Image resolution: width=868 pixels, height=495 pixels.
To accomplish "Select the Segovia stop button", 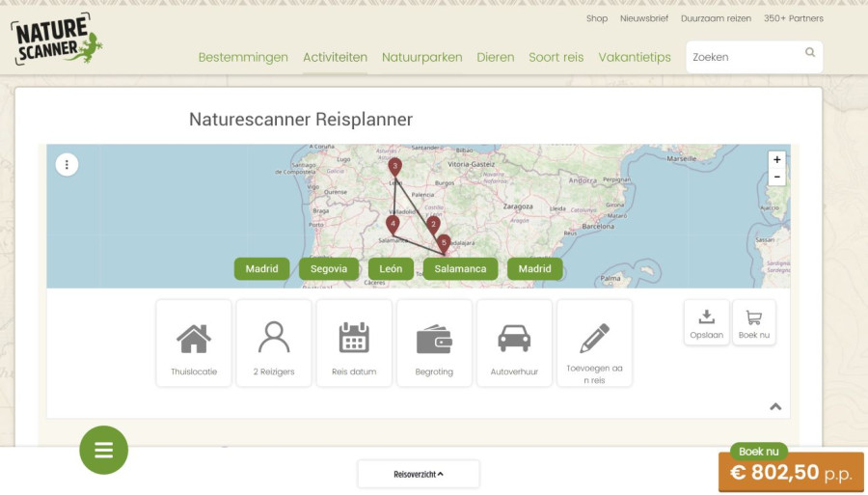I will click(x=329, y=269).
